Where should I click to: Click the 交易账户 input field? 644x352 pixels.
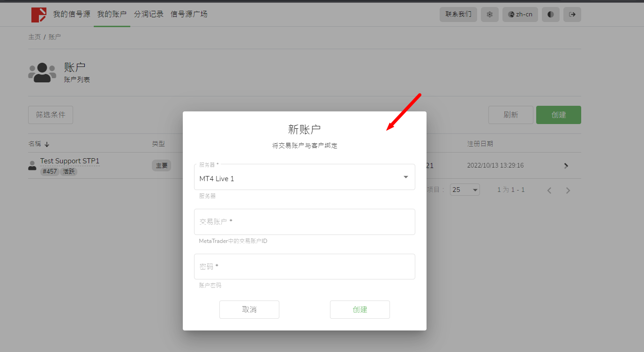(305, 222)
